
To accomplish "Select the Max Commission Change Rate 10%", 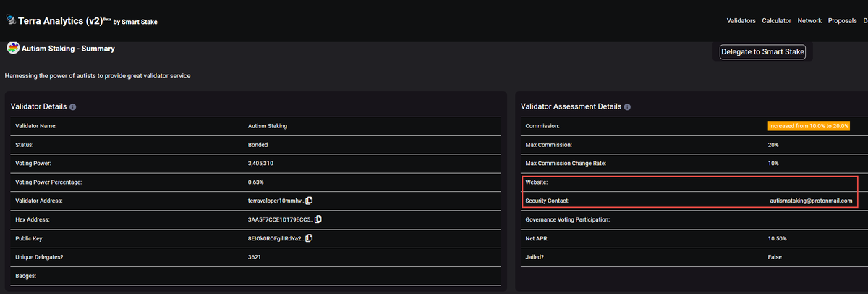I will click(773, 164).
